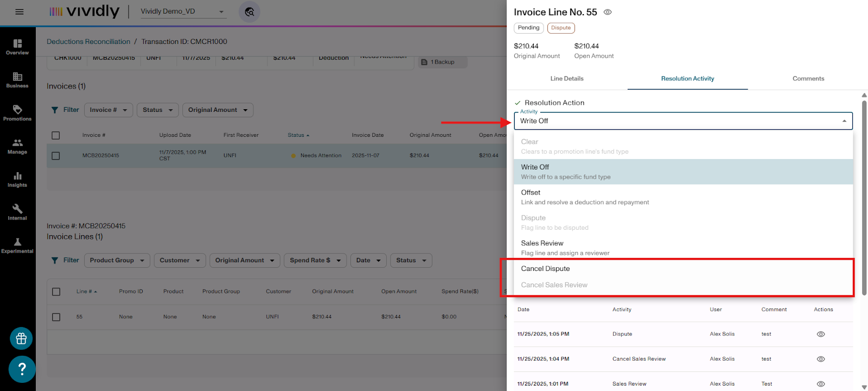868x391 pixels.
Task: Switch to the Line Details tab
Action: click(x=567, y=79)
